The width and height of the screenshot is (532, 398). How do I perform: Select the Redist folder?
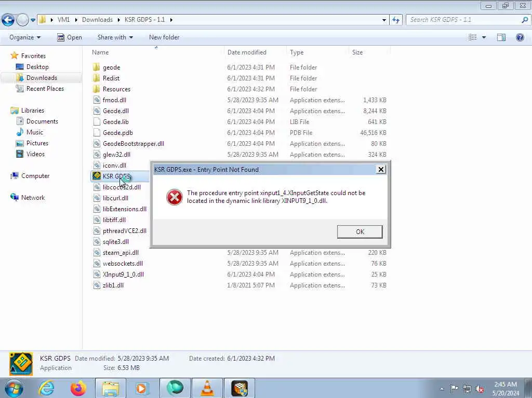click(x=111, y=78)
